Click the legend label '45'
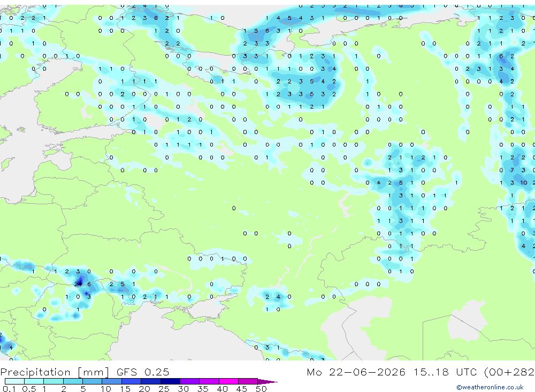 pyautogui.click(x=242, y=389)
